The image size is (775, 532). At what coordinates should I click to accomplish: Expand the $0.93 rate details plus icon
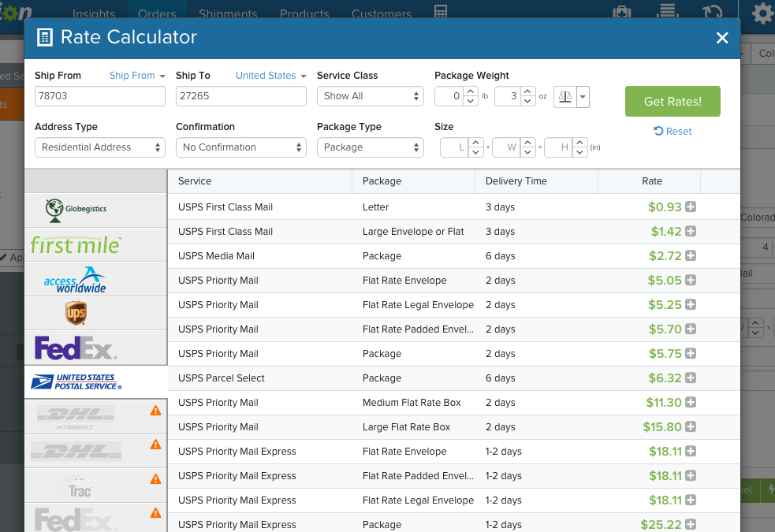(691, 207)
